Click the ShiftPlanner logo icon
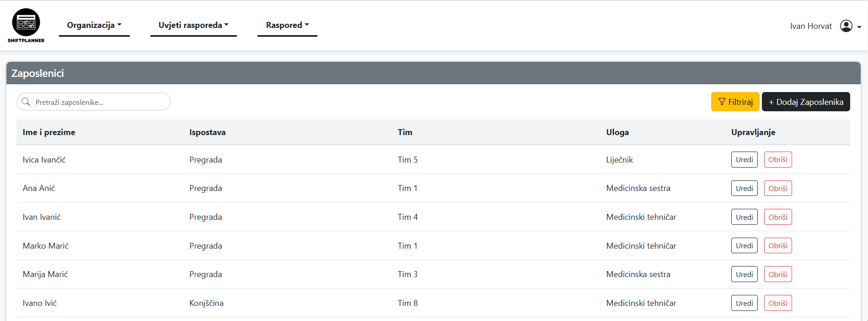Image resolution: width=868 pixels, height=321 pixels. click(26, 22)
